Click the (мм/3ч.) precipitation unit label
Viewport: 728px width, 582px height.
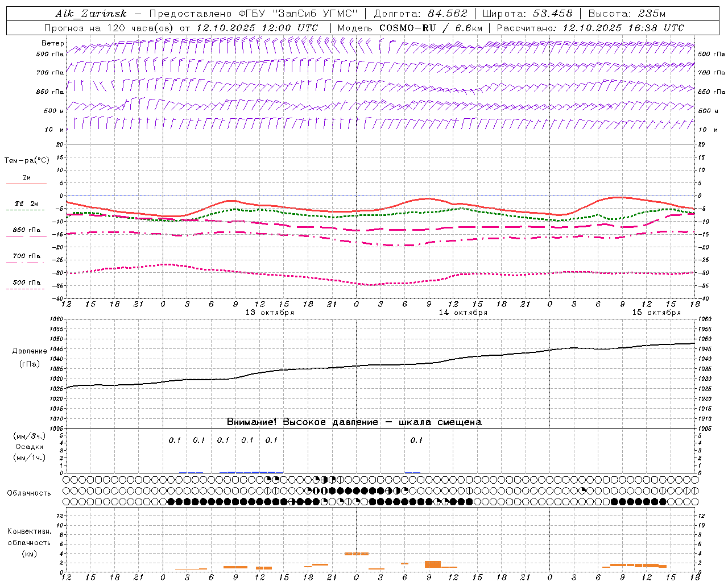coord(30,436)
